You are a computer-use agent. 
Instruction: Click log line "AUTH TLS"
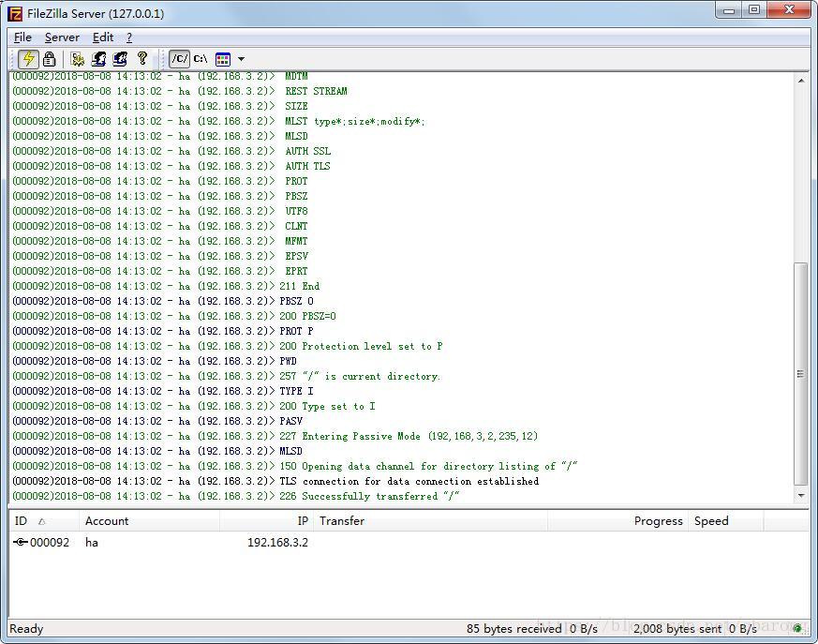(x=171, y=165)
